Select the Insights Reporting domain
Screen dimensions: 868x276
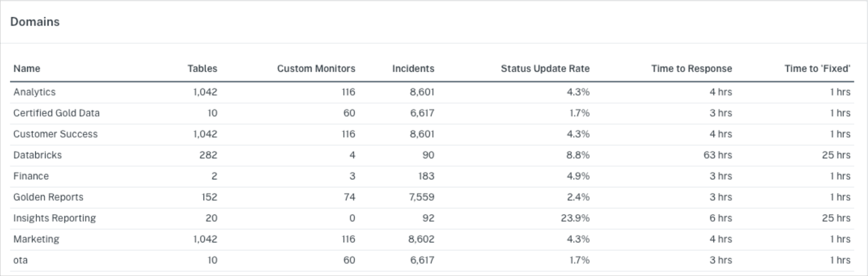point(54,219)
